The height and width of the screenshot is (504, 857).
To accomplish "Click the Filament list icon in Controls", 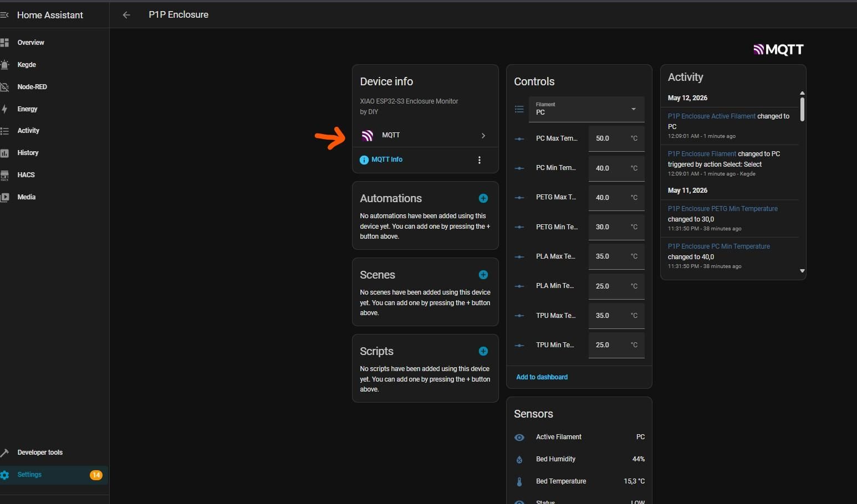I will tap(519, 109).
